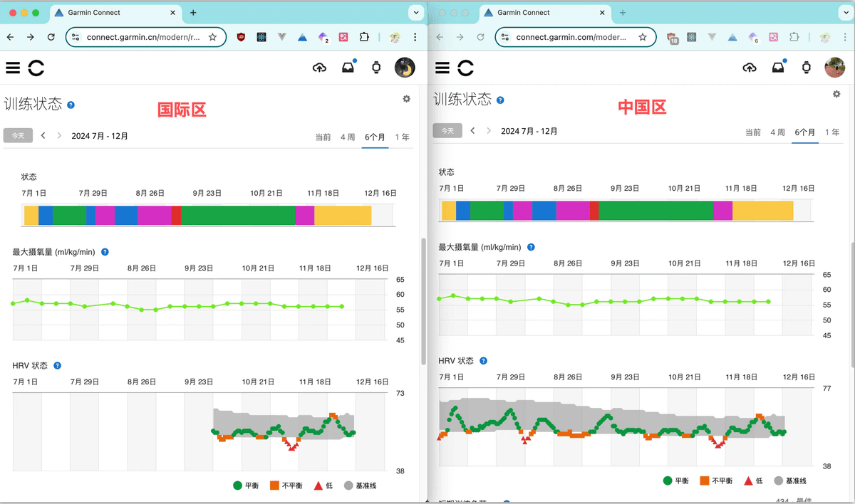Viewport: 855px width, 504px height.
Task: Toggle 平衡 legend item in left HRV chart
Action: pyautogui.click(x=246, y=485)
